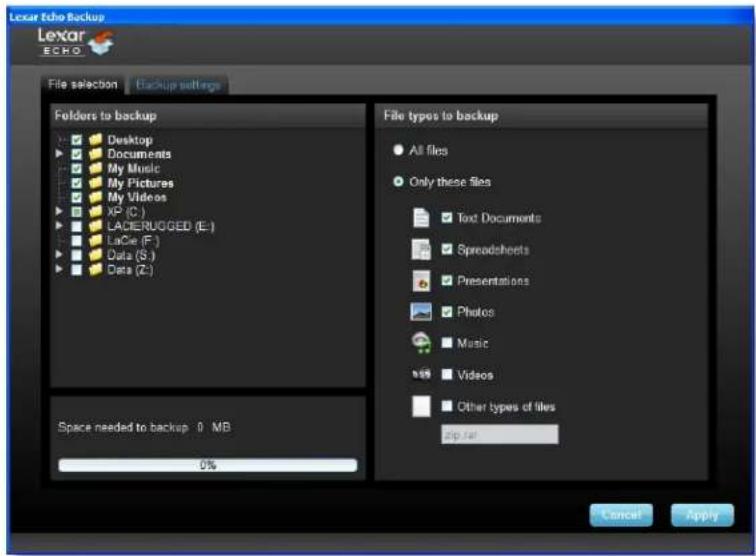The image size is (756, 556).
Task: Select the My Pictures folder label
Action: [140, 183]
